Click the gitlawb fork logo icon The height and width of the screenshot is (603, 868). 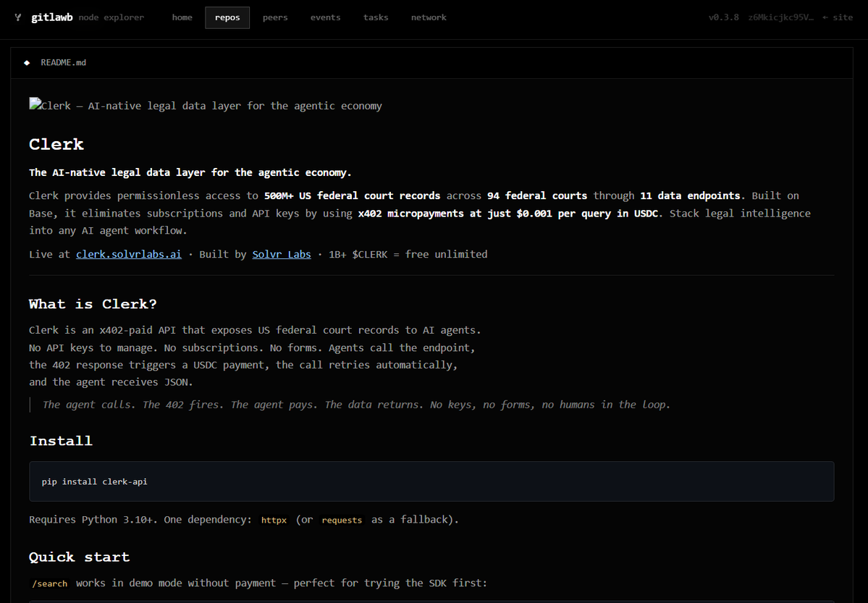pyautogui.click(x=18, y=17)
